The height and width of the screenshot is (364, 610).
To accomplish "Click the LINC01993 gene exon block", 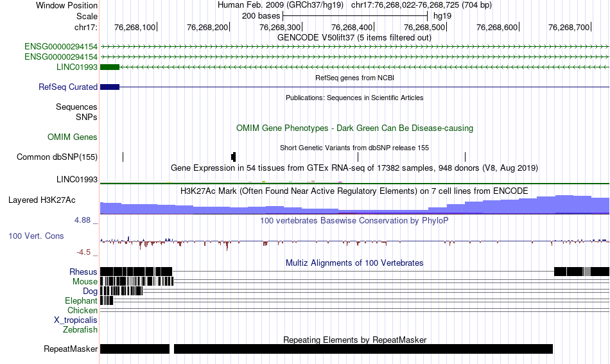I will click(x=110, y=67).
